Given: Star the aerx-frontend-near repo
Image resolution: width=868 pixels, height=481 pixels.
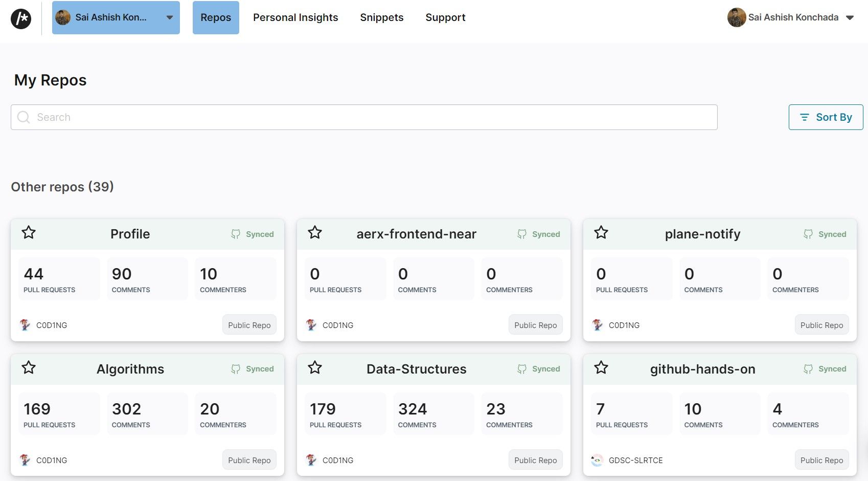Looking at the screenshot, I should click(315, 233).
